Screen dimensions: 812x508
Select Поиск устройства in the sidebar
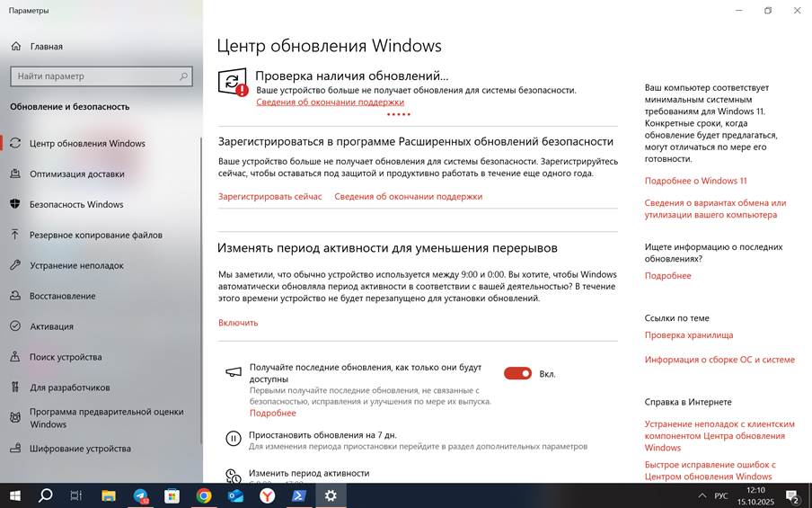pyautogui.click(x=65, y=357)
